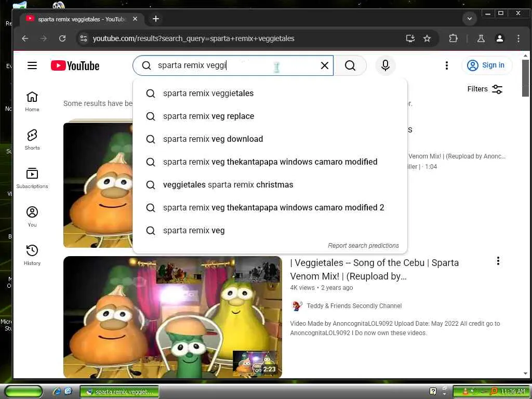Choose suggestion 'veggietales sparta remix christmas'
The image size is (532, 399).
(x=270, y=184)
